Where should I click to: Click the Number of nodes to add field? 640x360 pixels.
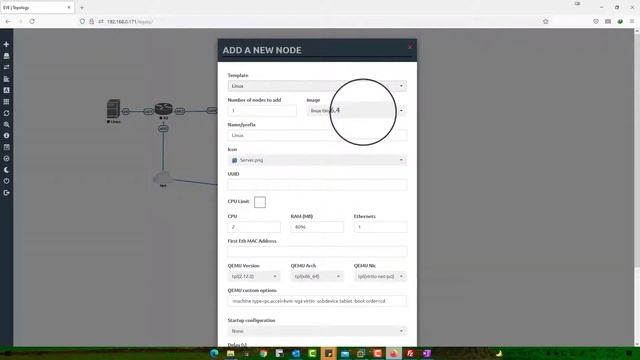[262, 111]
